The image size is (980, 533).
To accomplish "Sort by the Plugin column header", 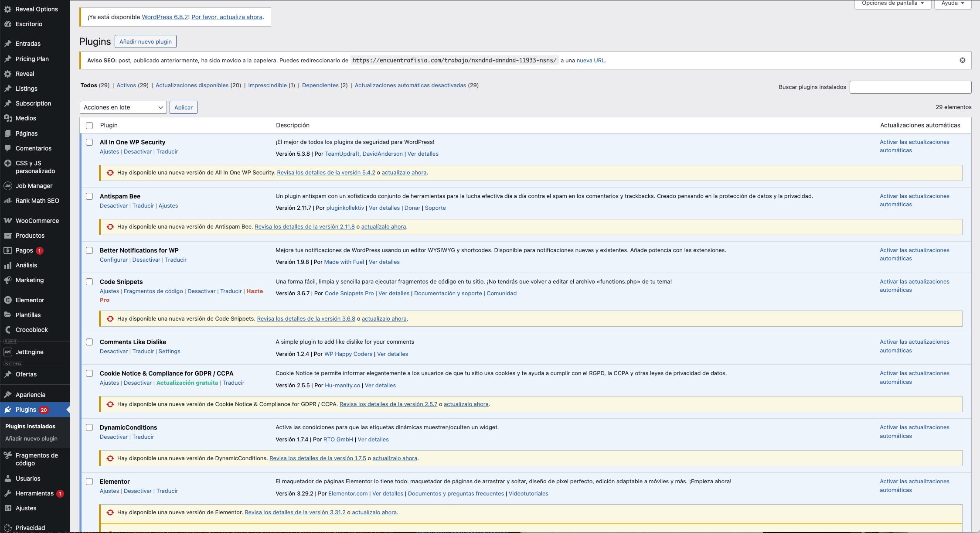I will tap(109, 126).
